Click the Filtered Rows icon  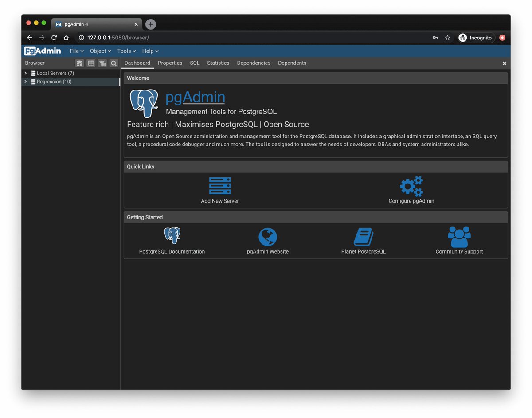102,63
